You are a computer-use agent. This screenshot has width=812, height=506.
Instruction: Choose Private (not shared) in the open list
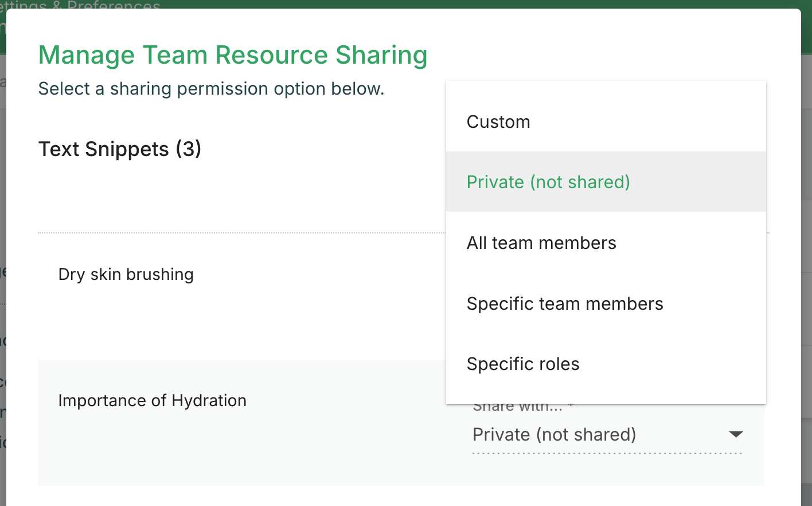[548, 182]
